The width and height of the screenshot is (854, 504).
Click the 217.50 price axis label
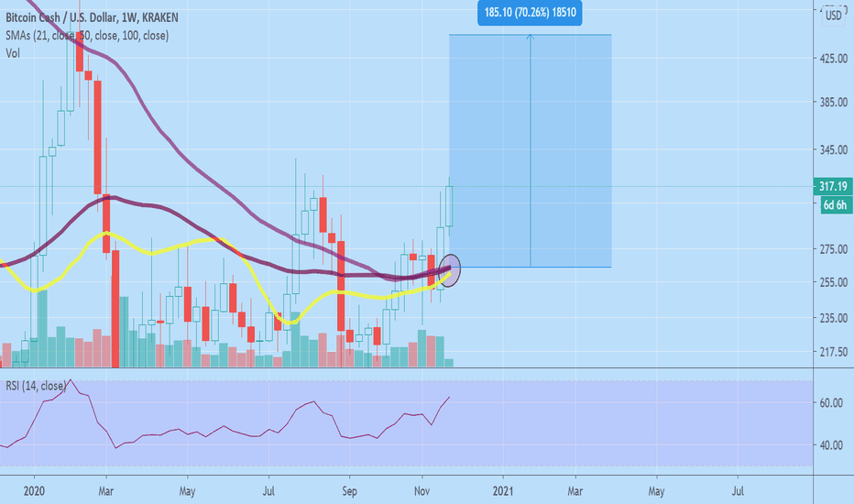click(833, 352)
